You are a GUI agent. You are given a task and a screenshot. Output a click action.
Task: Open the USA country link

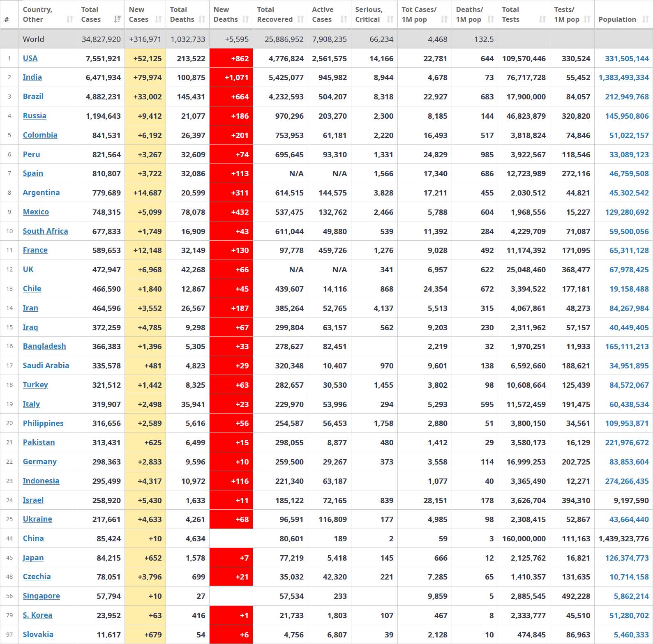tap(30, 58)
